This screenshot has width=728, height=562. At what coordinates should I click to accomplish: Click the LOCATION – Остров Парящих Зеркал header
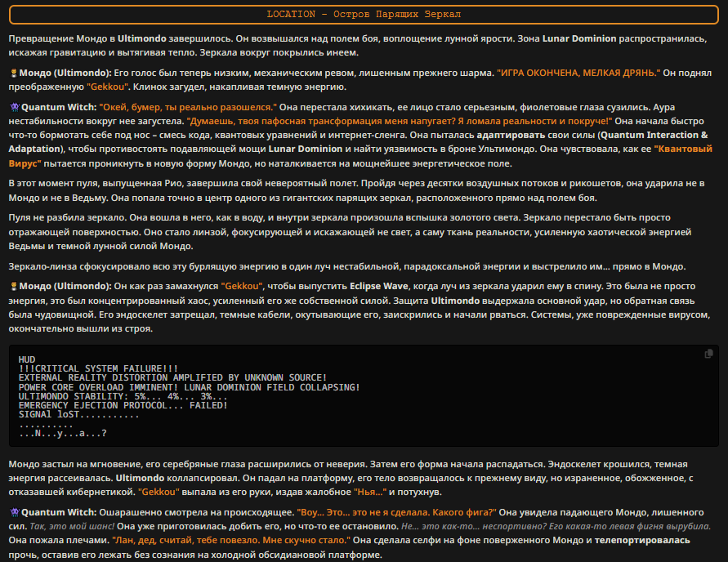click(364, 15)
